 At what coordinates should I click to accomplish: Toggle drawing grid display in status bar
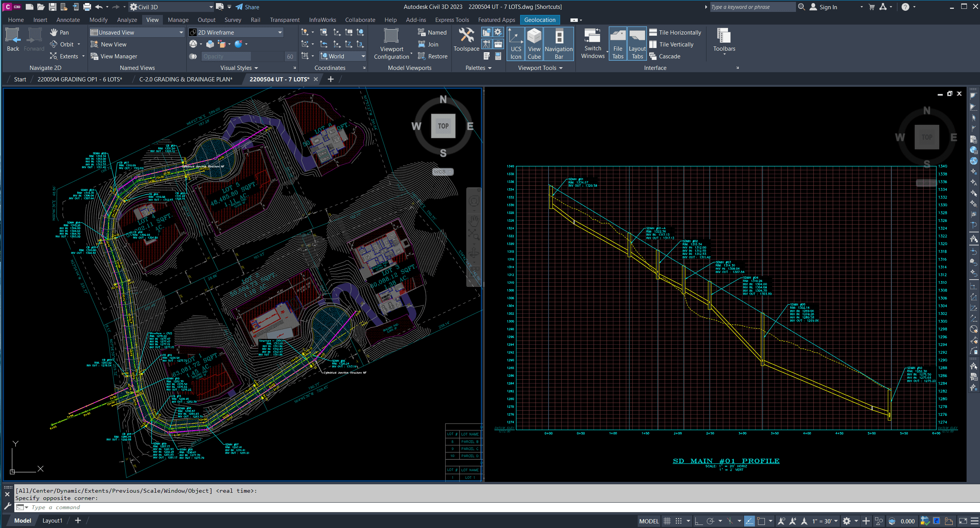667,521
